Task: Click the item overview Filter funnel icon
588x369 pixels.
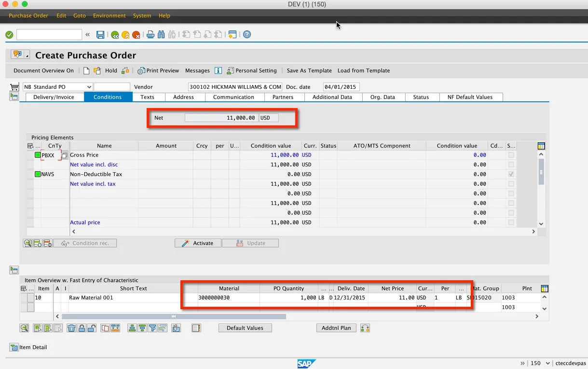Action: pyautogui.click(x=152, y=328)
